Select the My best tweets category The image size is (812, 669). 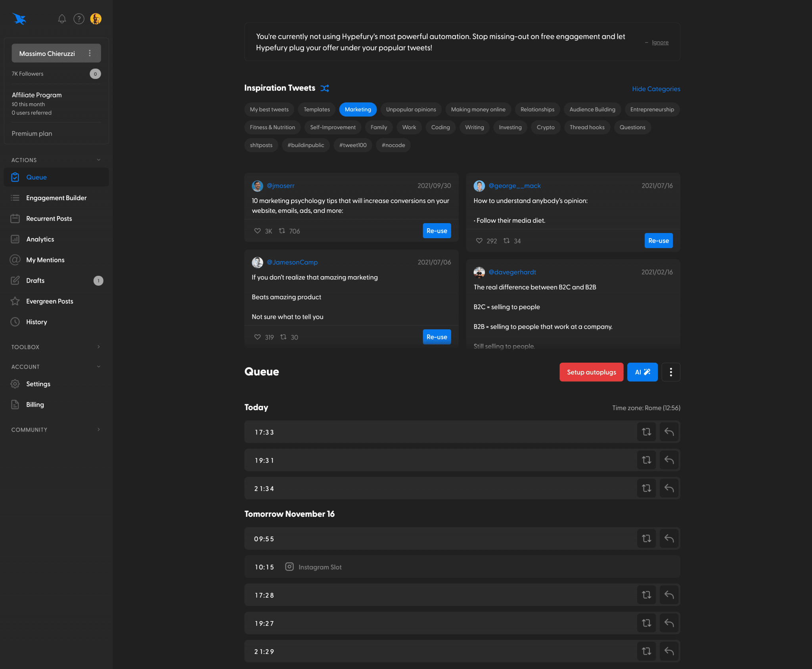269,109
